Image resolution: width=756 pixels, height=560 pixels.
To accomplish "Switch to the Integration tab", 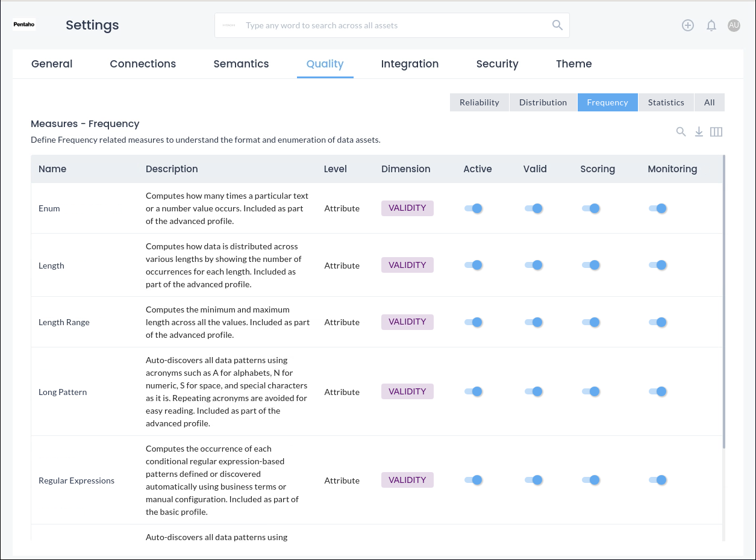I will [x=410, y=64].
